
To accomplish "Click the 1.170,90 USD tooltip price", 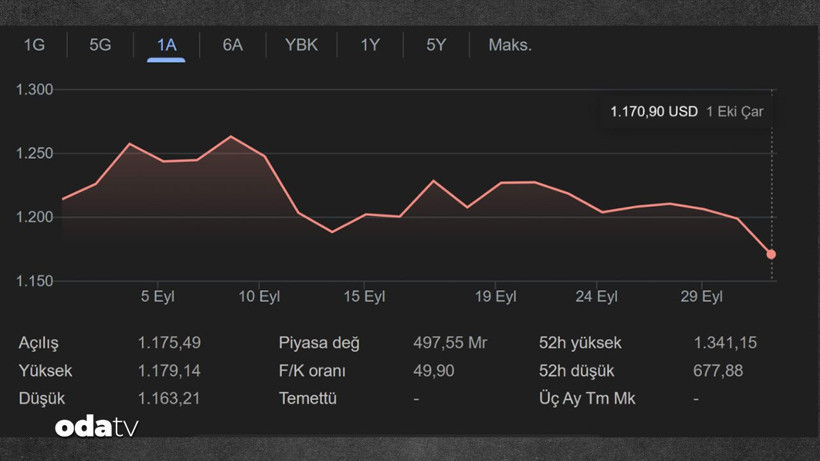I will coord(654,112).
